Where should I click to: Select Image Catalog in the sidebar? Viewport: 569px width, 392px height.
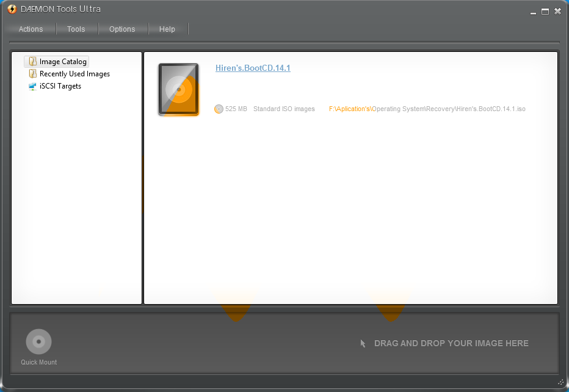point(57,62)
